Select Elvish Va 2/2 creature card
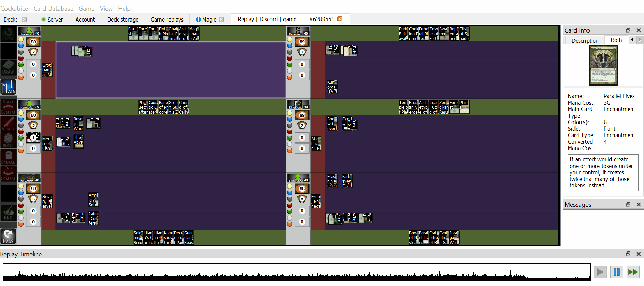 (x=332, y=181)
